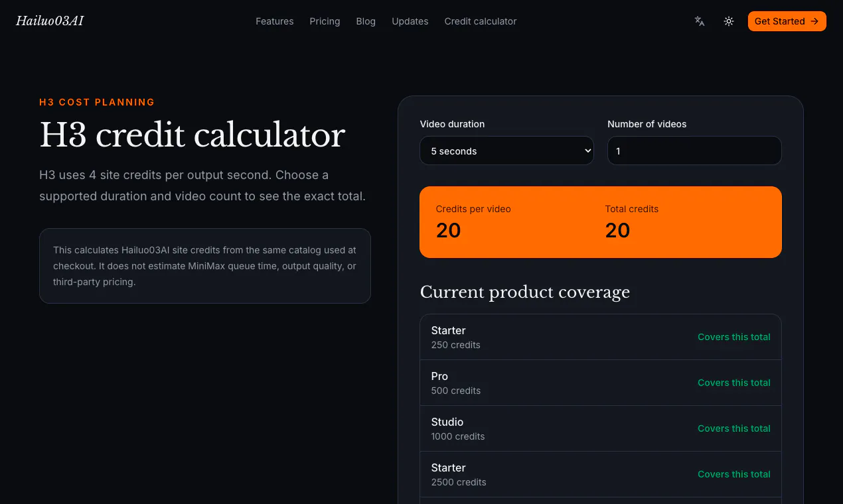Screen dimensions: 843x504
Task: Click the chevron of the 5 seconds select
Action: coord(587,151)
